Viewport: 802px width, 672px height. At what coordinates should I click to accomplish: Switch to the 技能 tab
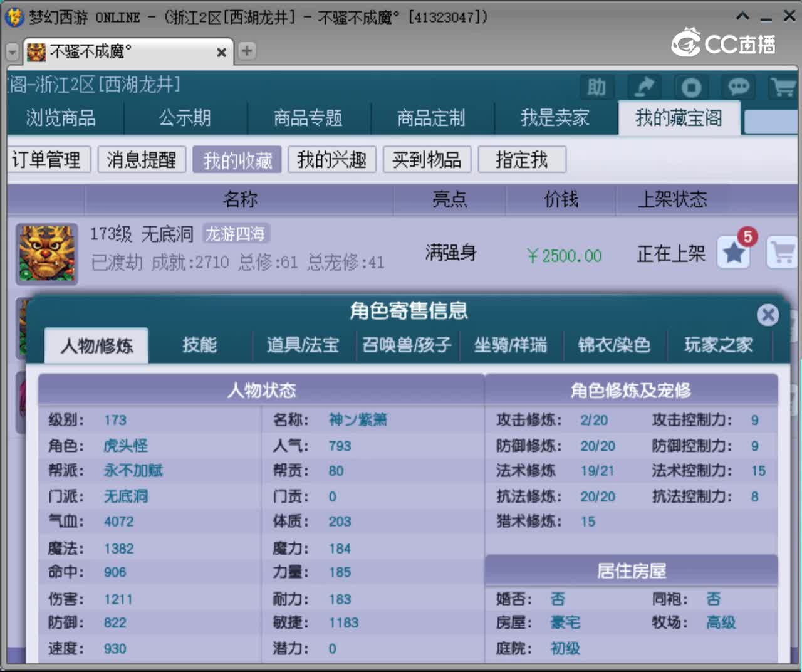pos(200,345)
